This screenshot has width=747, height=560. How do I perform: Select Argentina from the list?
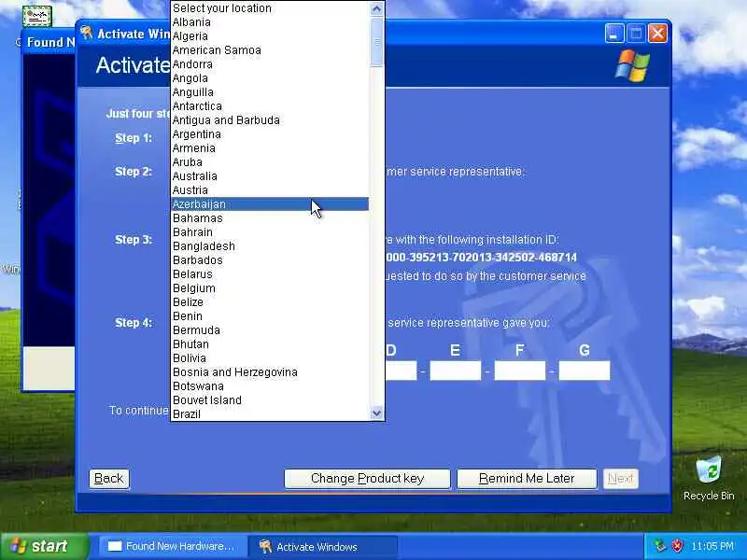coord(270,134)
